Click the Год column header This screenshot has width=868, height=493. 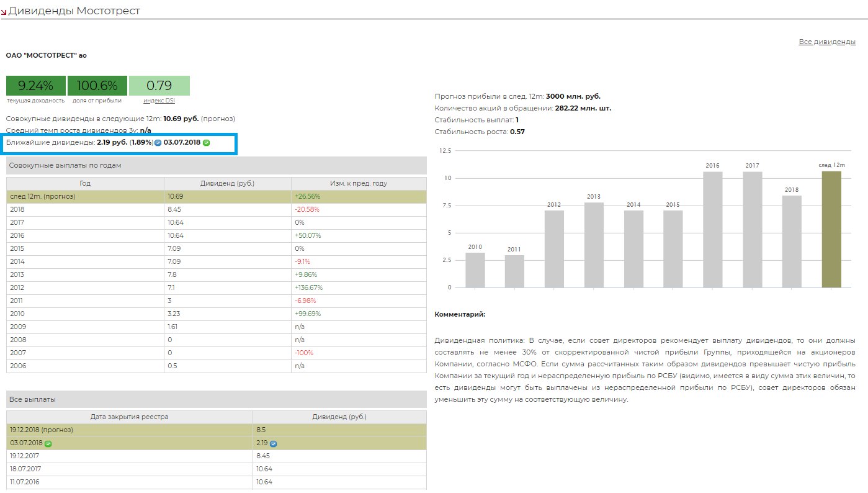85,183
